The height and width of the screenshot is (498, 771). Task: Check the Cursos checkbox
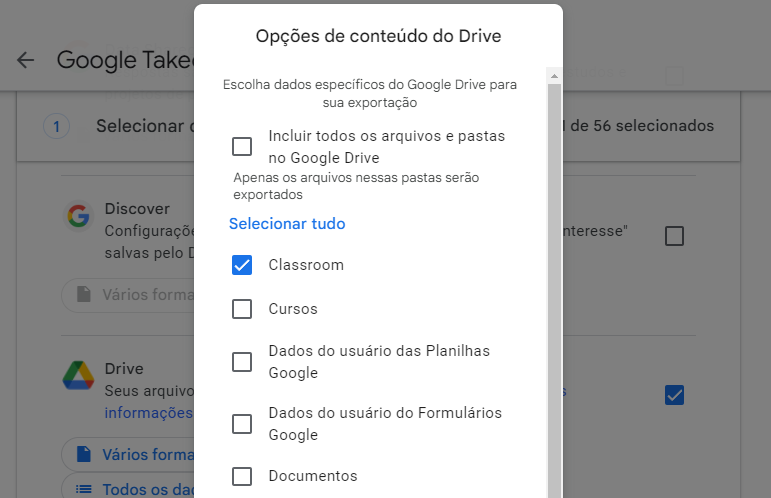click(x=242, y=309)
